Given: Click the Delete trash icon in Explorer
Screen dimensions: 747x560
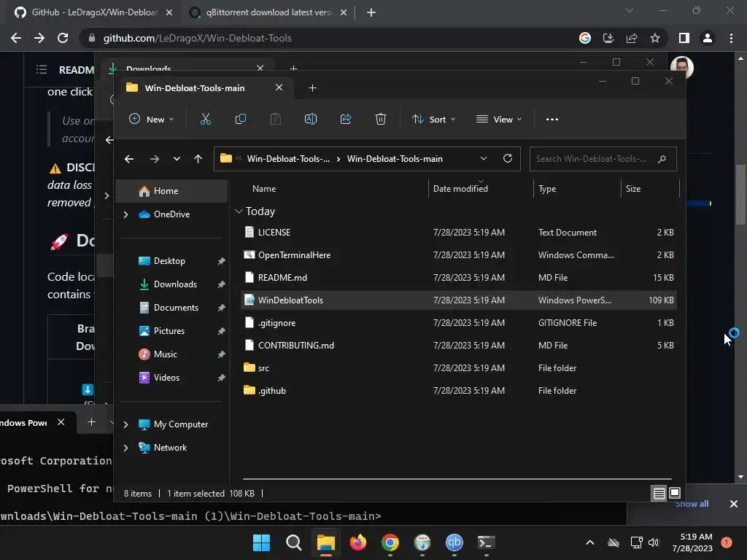Looking at the screenshot, I should (381, 119).
